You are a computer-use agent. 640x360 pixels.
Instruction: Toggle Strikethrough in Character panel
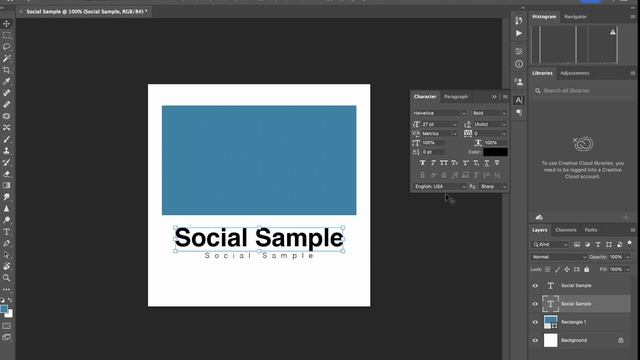click(x=497, y=163)
